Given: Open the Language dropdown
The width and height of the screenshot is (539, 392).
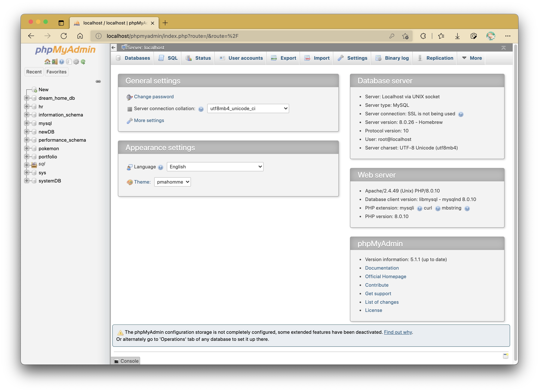Looking at the screenshot, I should coord(215,167).
